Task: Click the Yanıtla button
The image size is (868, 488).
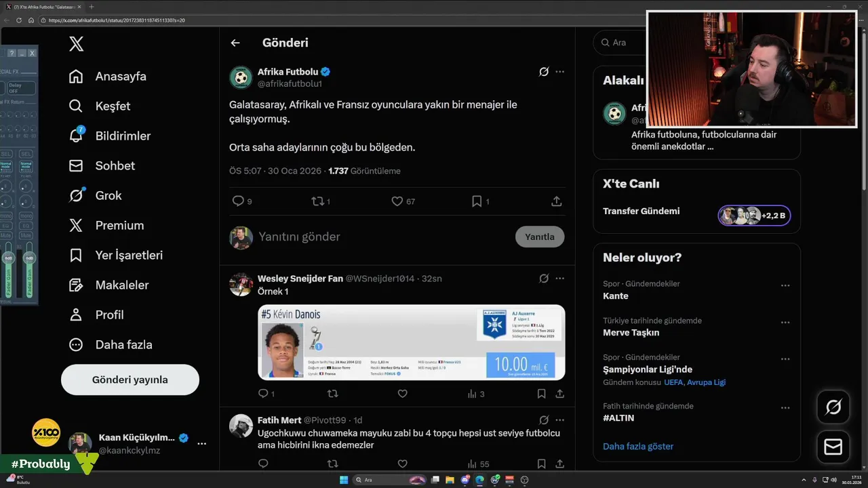Action: [540, 237]
